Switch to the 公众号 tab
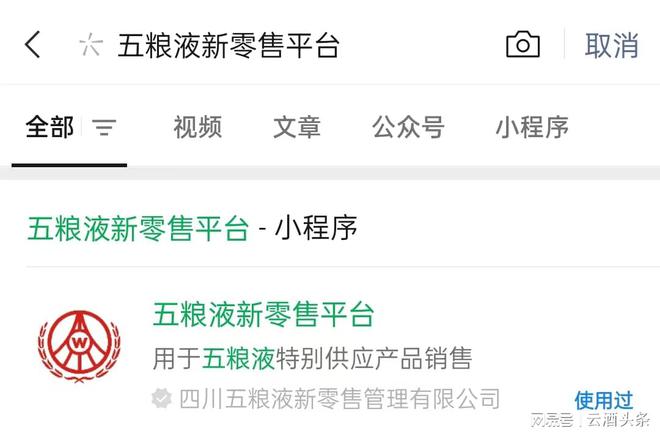 [x=408, y=127]
